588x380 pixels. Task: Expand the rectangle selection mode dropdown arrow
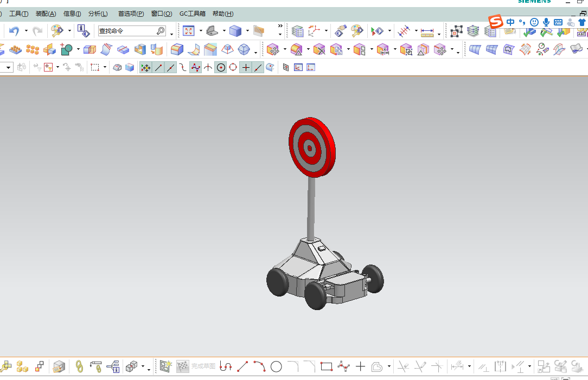tap(105, 67)
